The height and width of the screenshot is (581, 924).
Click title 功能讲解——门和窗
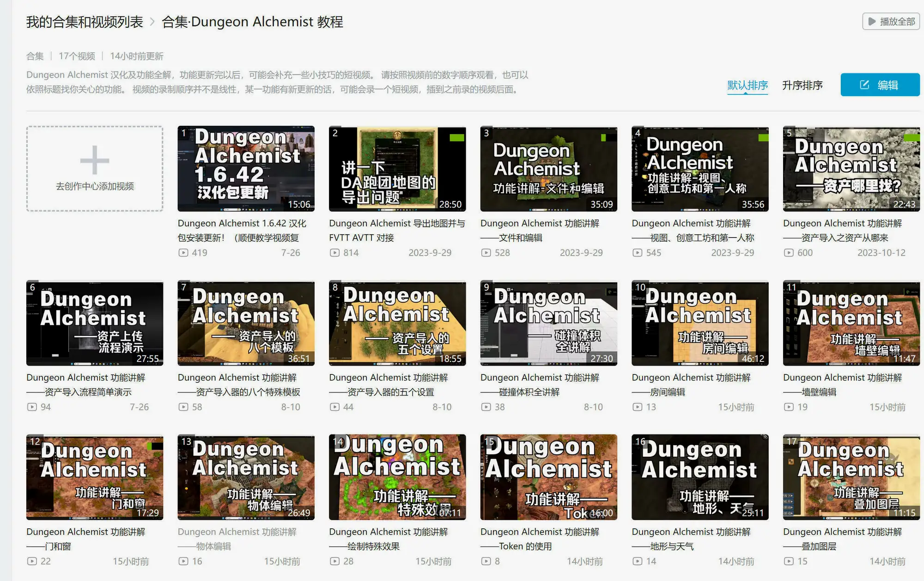tap(86, 539)
